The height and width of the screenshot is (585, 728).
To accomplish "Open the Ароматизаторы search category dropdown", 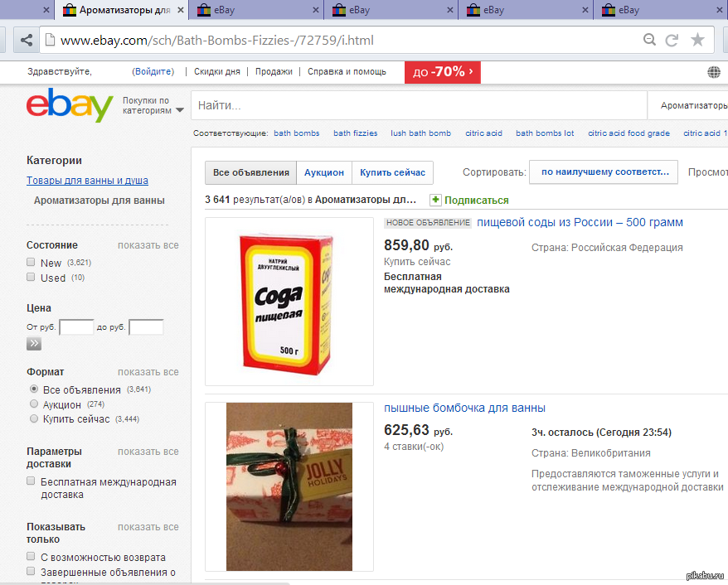I will [692, 106].
